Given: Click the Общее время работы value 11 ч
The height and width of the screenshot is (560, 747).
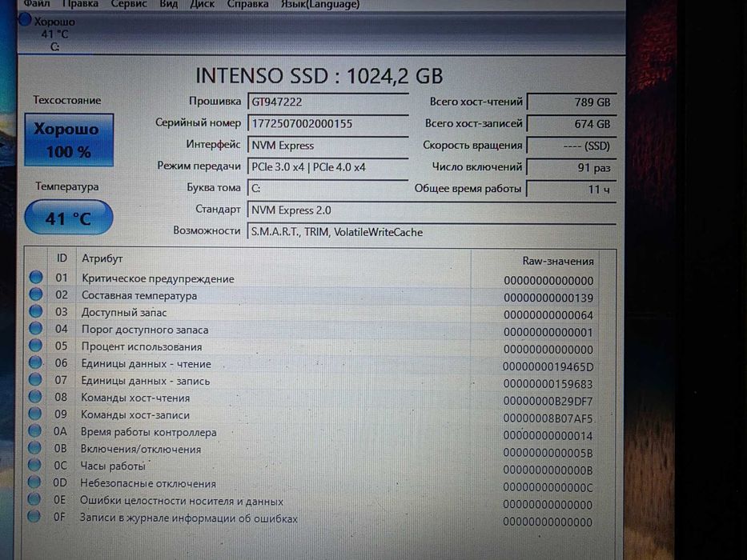Looking at the screenshot, I should (572, 189).
